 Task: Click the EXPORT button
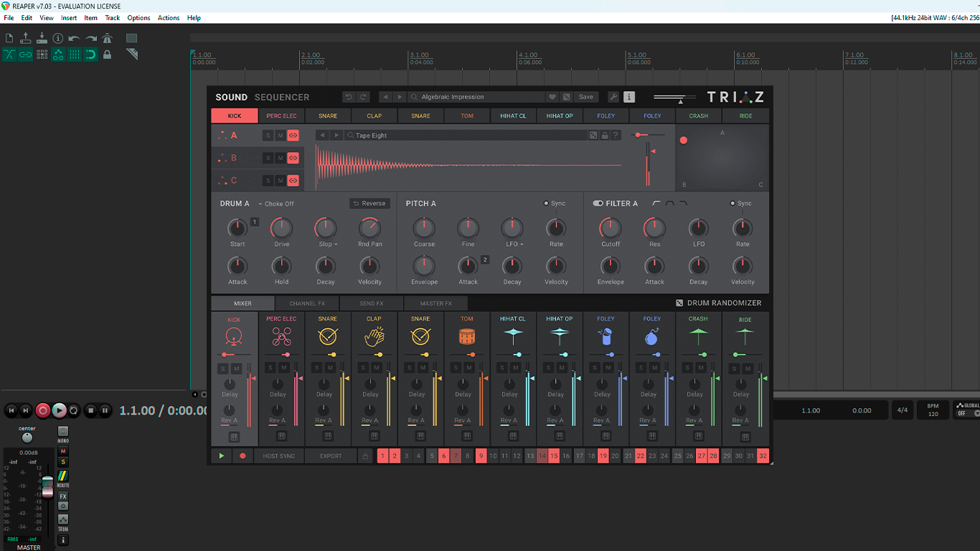[331, 456]
